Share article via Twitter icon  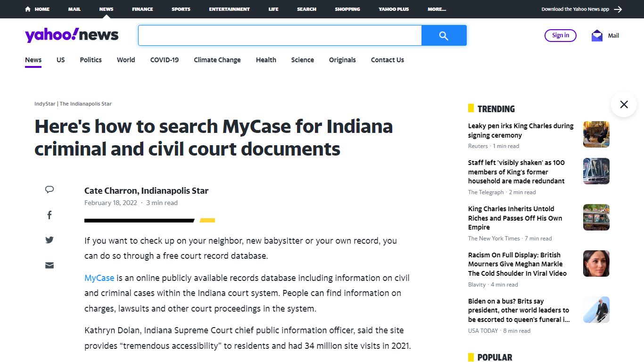point(50,240)
